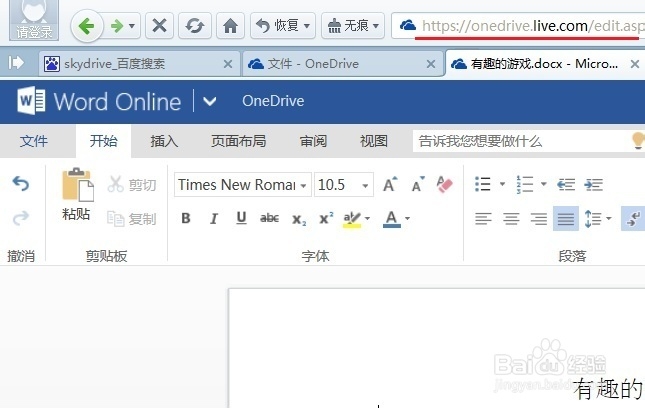Click the undo arrow icon
Screen dimensions: 645x408
coord(21,184)
